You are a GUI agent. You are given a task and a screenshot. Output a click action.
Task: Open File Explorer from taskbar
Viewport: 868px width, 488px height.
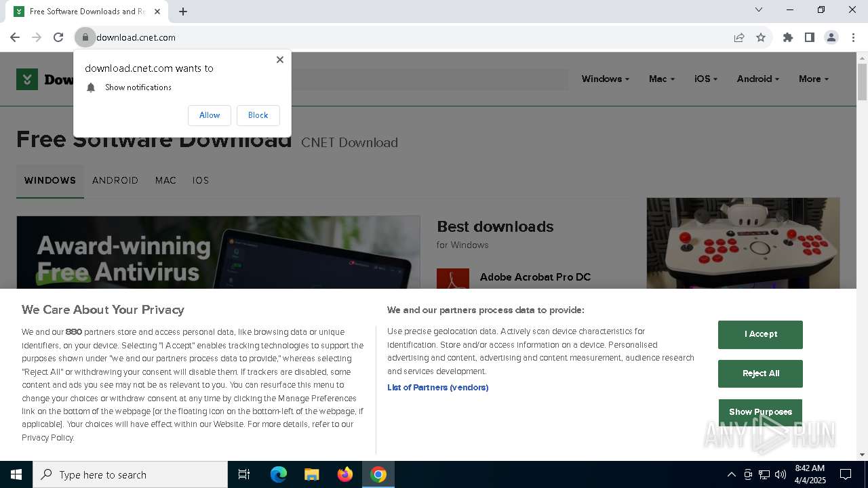[x=312, y=474]
